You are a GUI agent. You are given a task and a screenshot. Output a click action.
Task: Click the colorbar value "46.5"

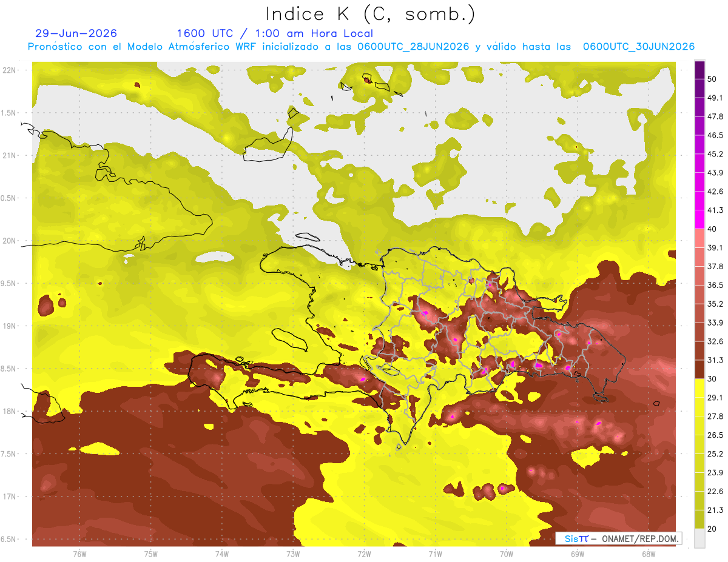tap(715, 135)
